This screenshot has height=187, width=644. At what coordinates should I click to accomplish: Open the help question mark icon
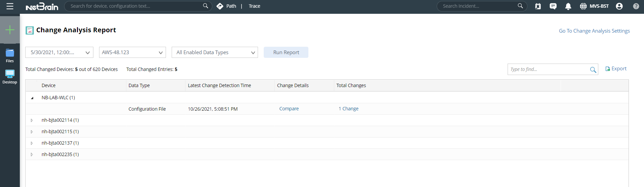coord(636,6)
